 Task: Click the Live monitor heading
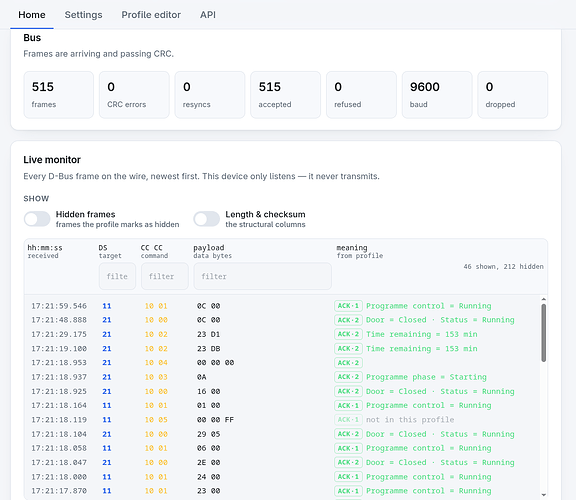[52, 160]
